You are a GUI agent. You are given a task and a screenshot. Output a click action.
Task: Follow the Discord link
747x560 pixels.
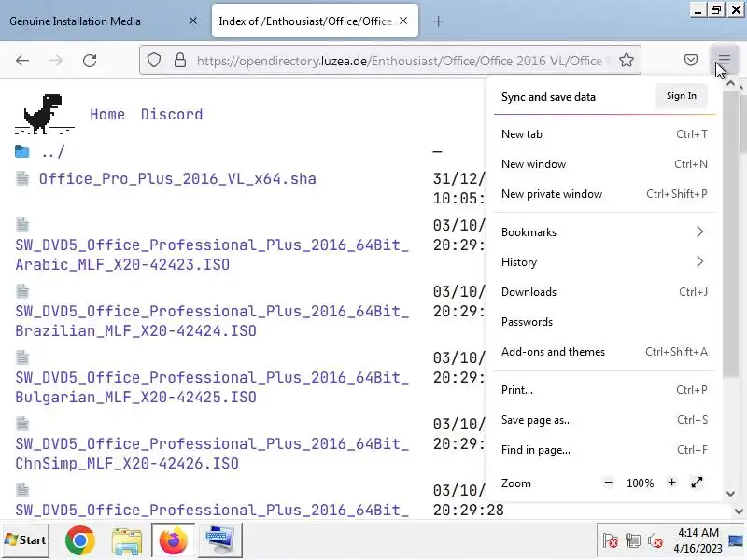[172, 114]
